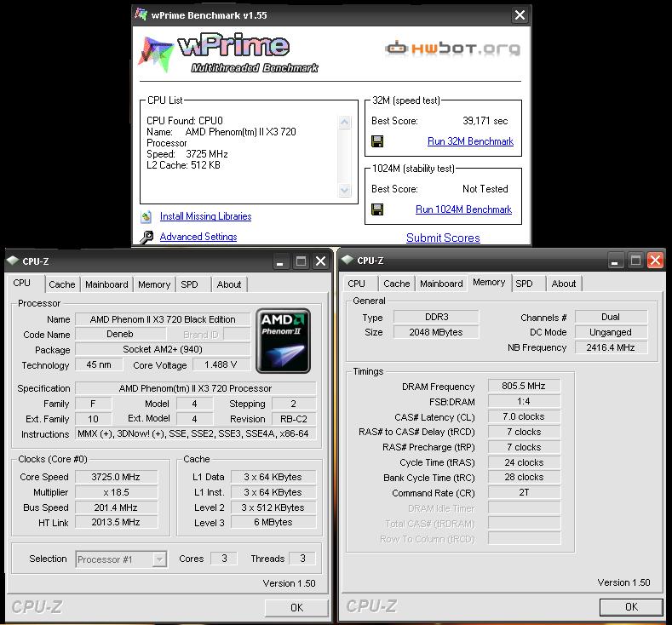The height and width of the screenshot is (625, 672).
Task: Click the Multiplier value x 18.5
Action: tap(116, 493)
